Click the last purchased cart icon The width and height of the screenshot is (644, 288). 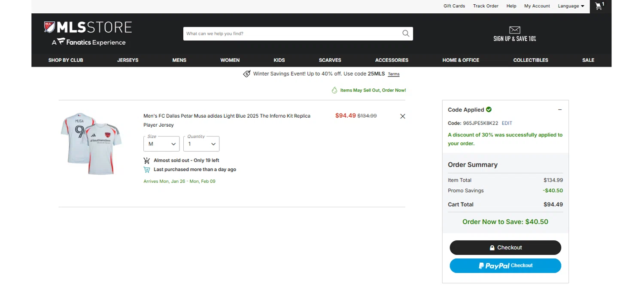[147, 170]
